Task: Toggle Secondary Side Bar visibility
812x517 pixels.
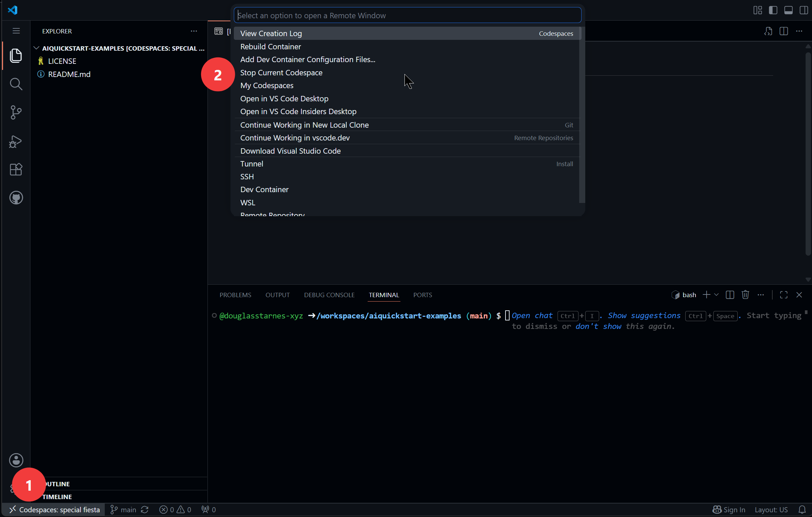Action: [804, 10]
